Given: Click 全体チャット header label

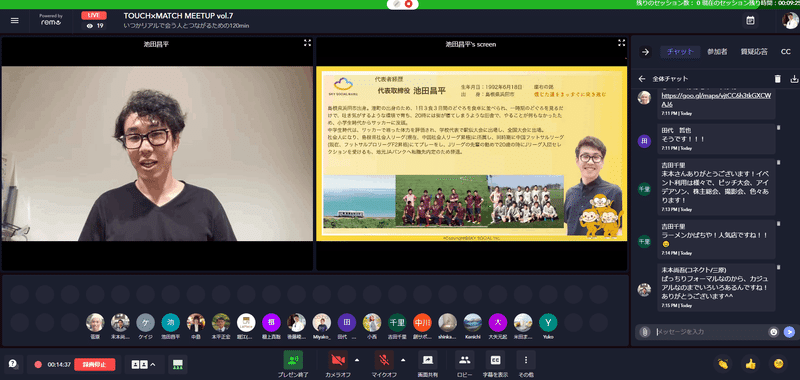Looking at the screenshot, I should 670,79.
